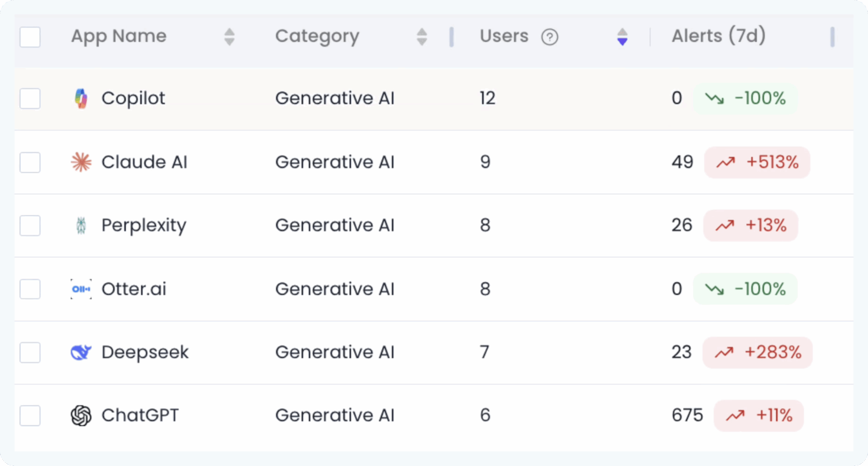Viewport: 868px width, 466px height.
Task: Click the Category column header label
Action: click(x=317, y=36)
